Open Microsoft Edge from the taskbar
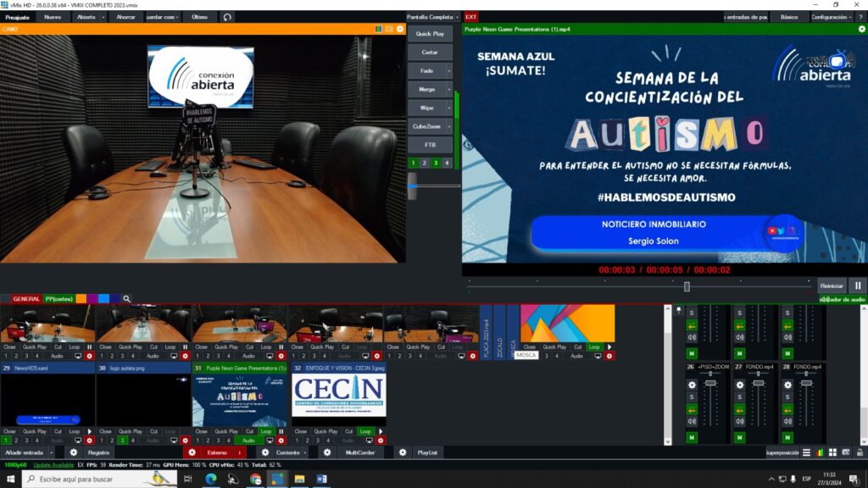 pos(210,479)
